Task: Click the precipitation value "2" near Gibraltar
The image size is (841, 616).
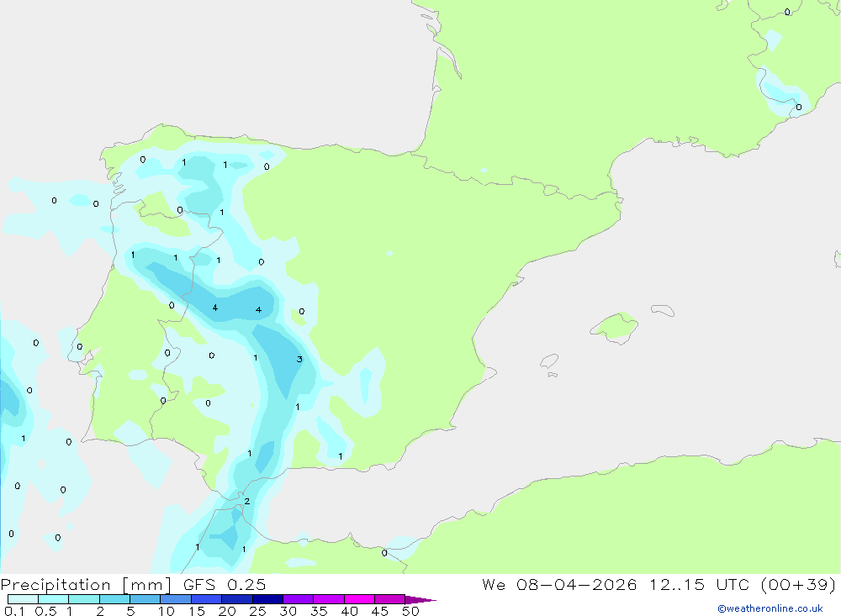Action: [x=246, y=501]
